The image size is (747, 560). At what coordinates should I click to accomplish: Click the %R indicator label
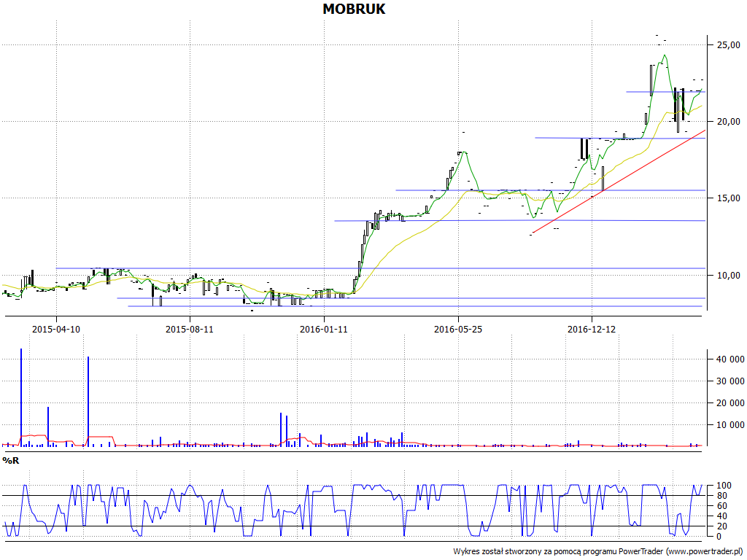click(x=10, y=461)
